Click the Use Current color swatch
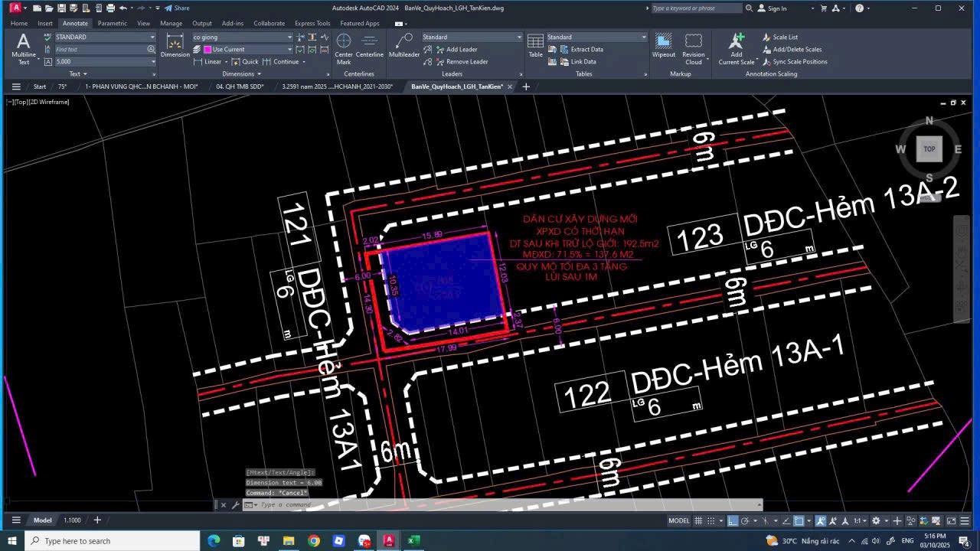Image resolution: width=980 pixels, height=551 pixels. pyautogui.click(x=207, y=49)
